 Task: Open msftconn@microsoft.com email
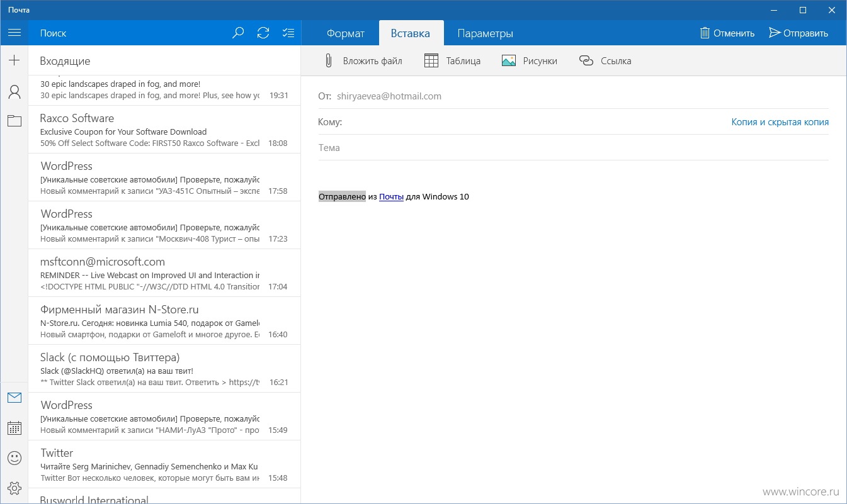click(x=164, y=273)
